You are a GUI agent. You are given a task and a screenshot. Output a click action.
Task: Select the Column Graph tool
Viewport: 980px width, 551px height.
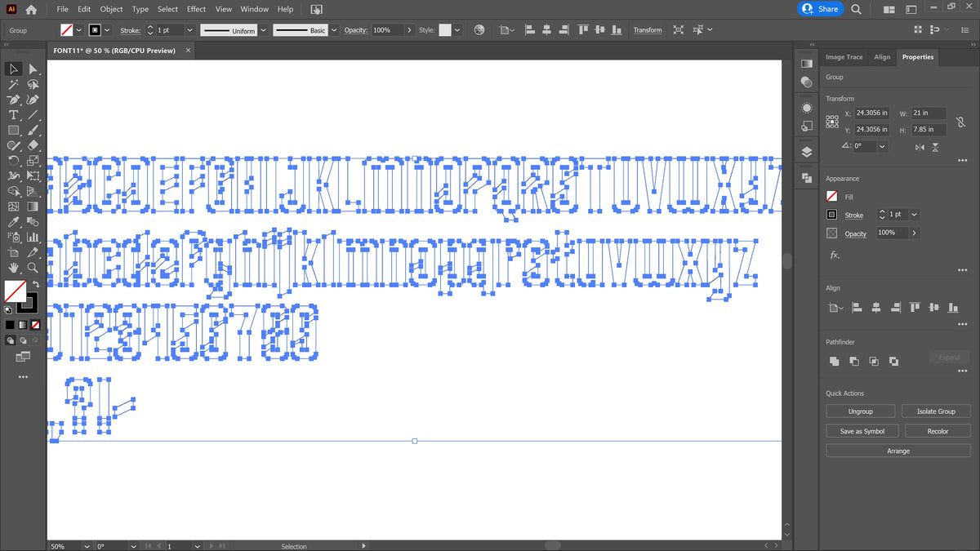pos(33,238)
